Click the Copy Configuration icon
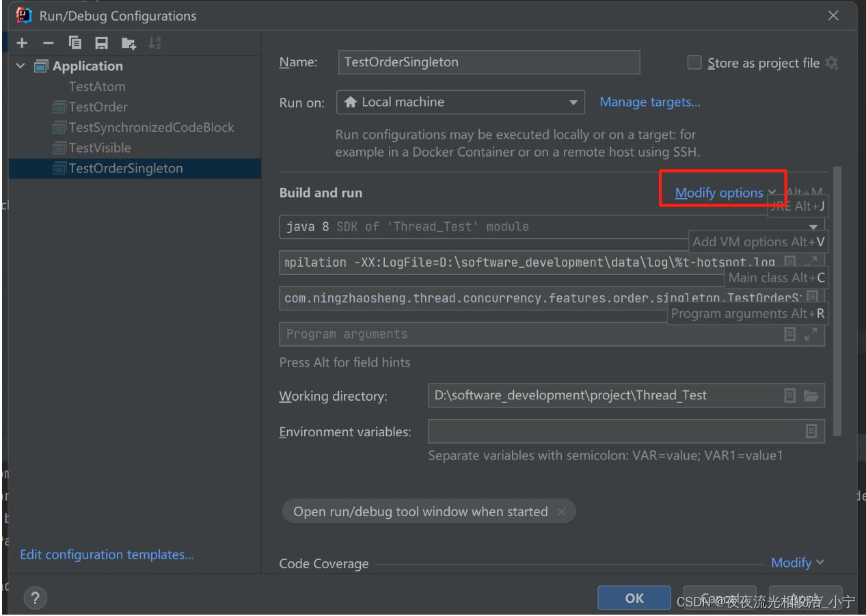The height and width of the screenshot is (616, 866). point(75,43)
